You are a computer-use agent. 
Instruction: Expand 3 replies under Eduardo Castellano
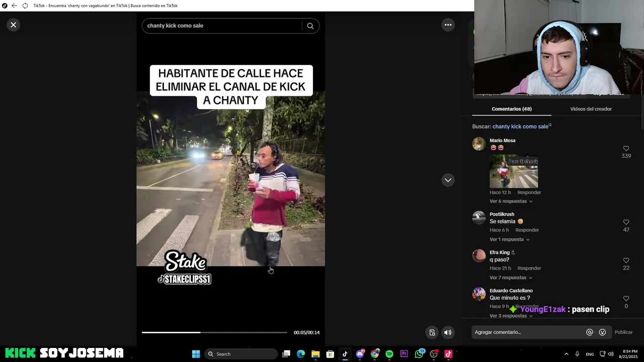pos(511,316)
